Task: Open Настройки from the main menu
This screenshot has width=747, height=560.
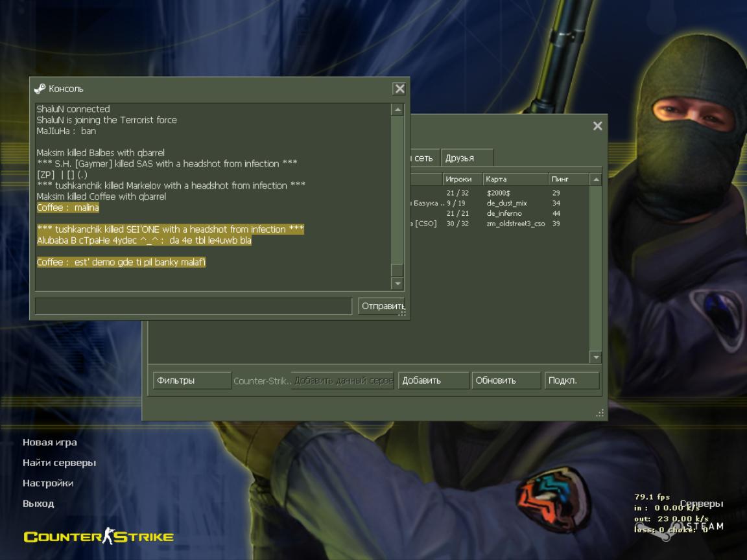Action: click(48, 483)
